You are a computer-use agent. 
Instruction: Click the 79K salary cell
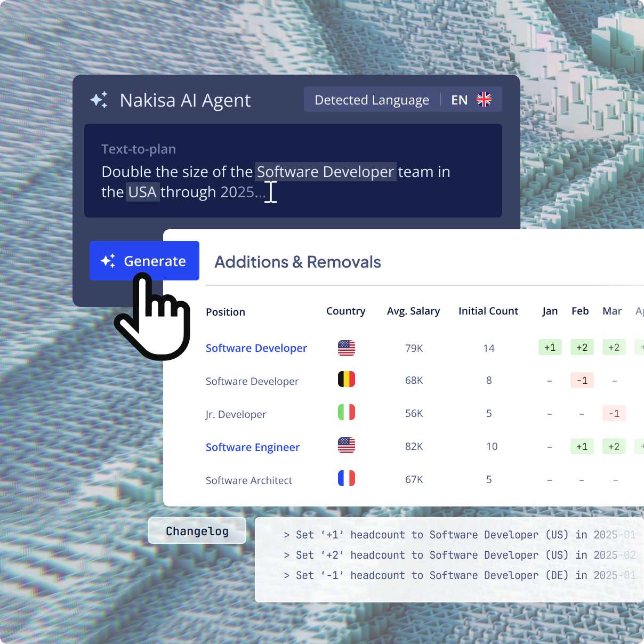point(414,348)
